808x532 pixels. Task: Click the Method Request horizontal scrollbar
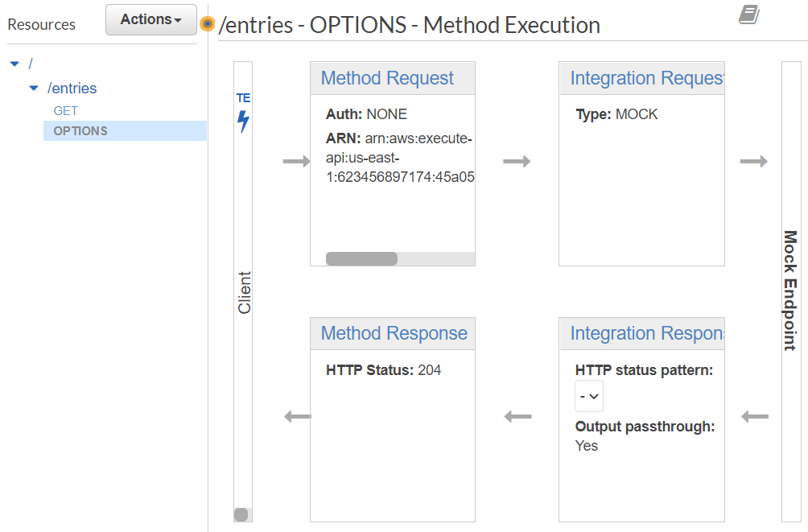(x=361, y=258)
